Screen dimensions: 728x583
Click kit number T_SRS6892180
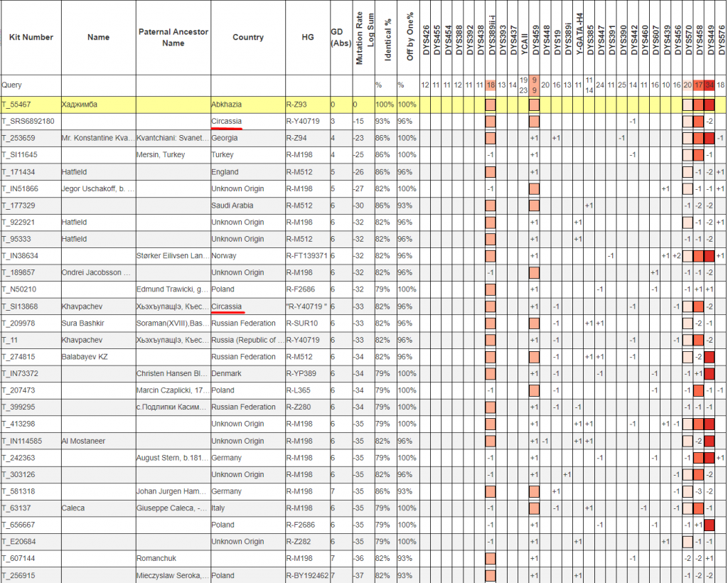(28, 121)
